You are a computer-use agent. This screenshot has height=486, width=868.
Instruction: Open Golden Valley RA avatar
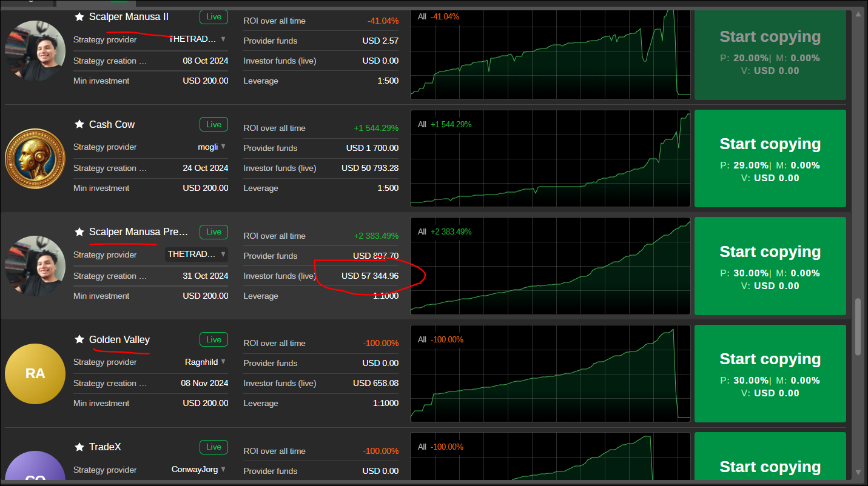click(x=35, y=374)
